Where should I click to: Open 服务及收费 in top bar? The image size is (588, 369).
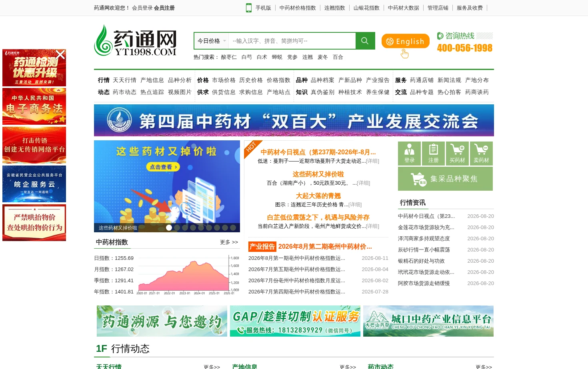point(470,8)
